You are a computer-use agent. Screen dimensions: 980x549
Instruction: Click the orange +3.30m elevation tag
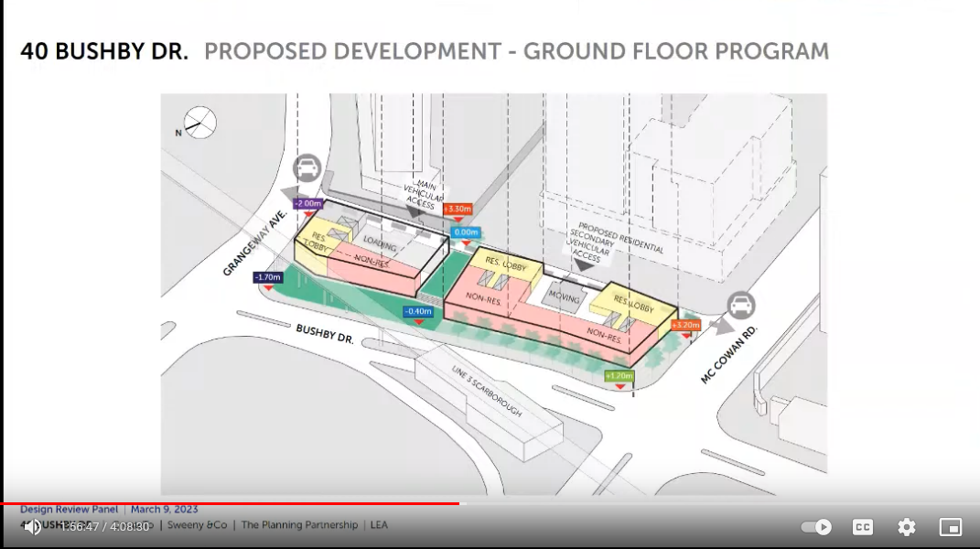pos(457,210)
